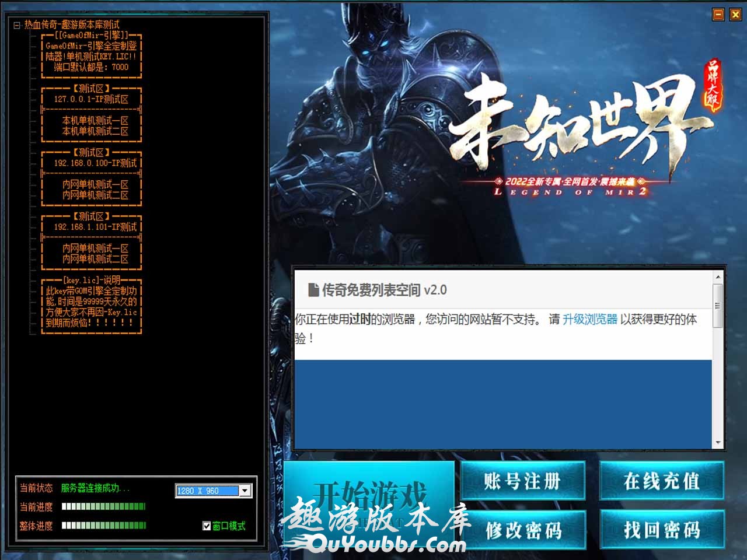The width and height of the screenshot is (747, 560).
Task: Click the web panel scroll up arrow
Action: pos(718,276)
